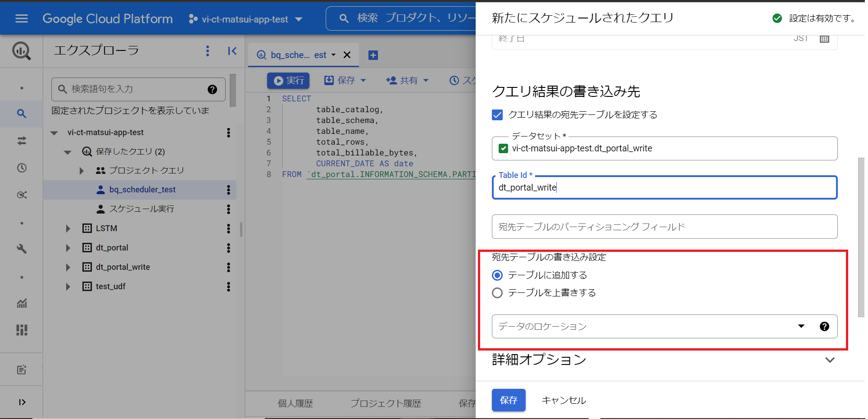Open Explorer panel more options menu
Screen dimensions: 868x419
point(208,51)
